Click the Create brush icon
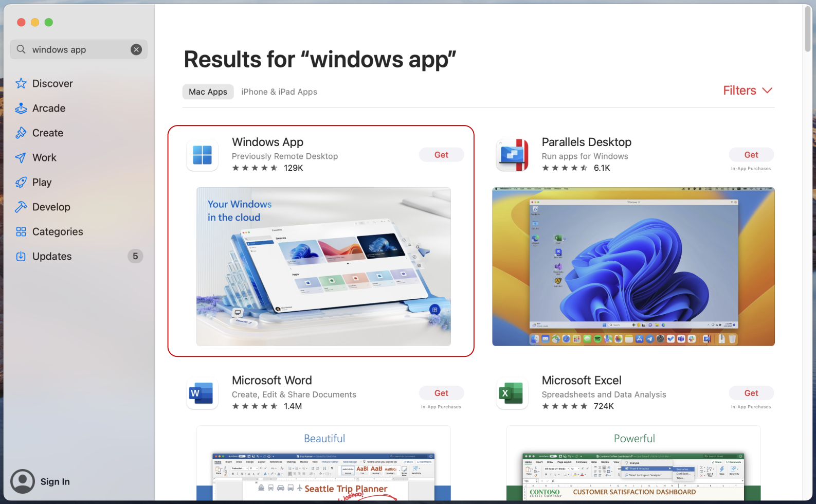This screenshot has height=504, width=816. tap(21, 133)
